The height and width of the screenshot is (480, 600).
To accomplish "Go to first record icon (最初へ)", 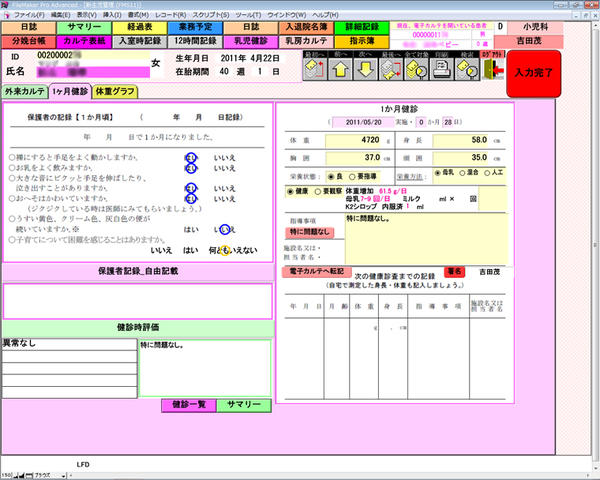I will coord(315,69).
